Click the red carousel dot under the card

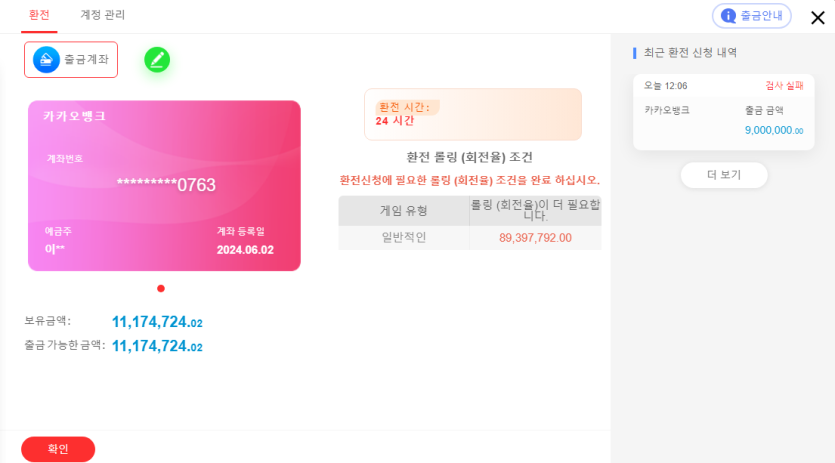point(161,288)
